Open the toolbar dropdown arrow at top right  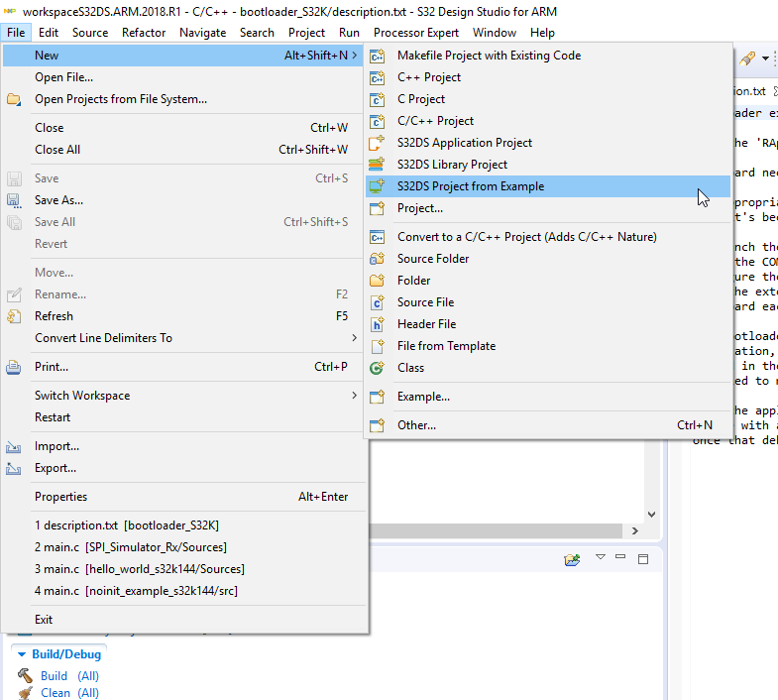765,58
